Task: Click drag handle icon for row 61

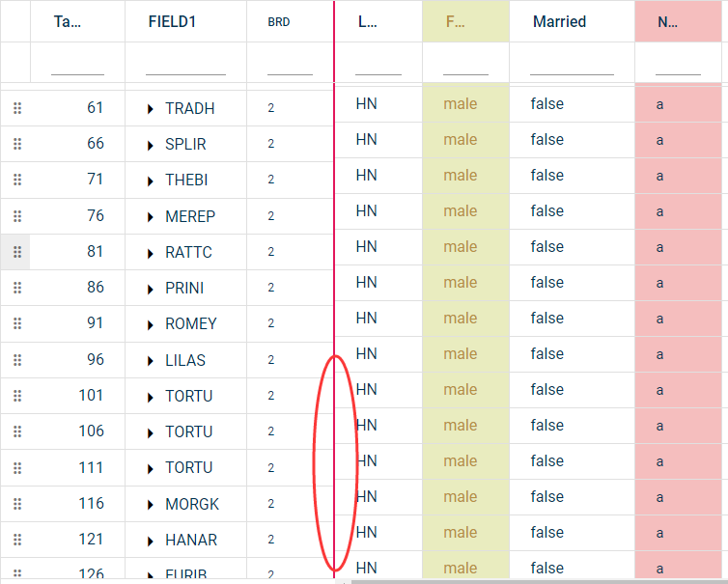Action: [16, 108]
